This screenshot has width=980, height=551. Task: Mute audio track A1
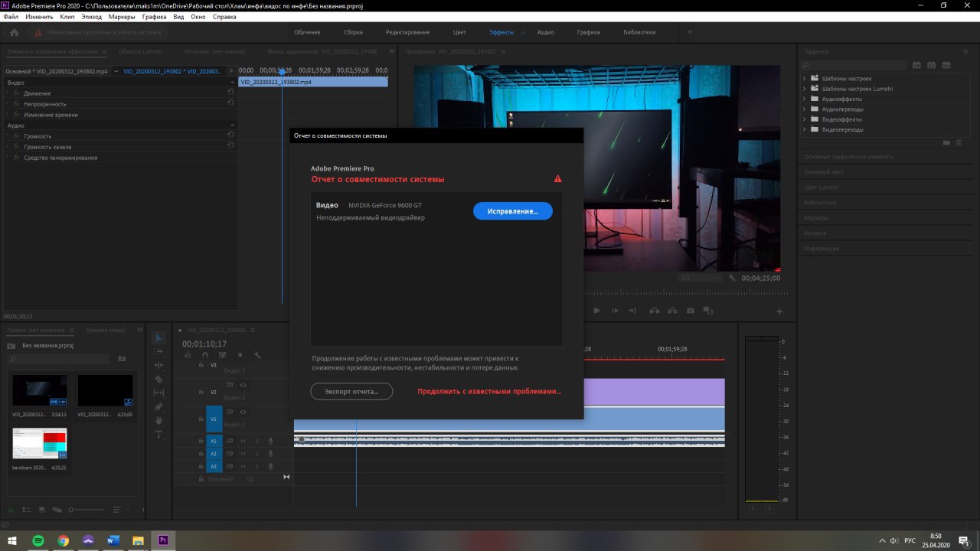pos(243,441)
